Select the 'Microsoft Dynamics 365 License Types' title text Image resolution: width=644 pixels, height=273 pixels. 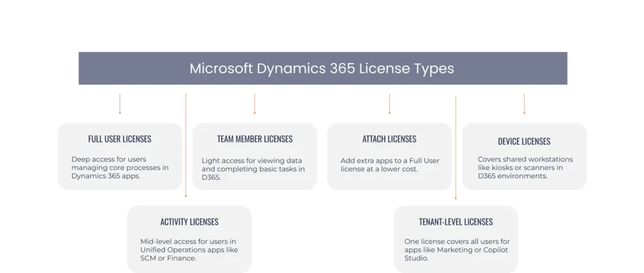pyautogui.click(x=321, y=69)
